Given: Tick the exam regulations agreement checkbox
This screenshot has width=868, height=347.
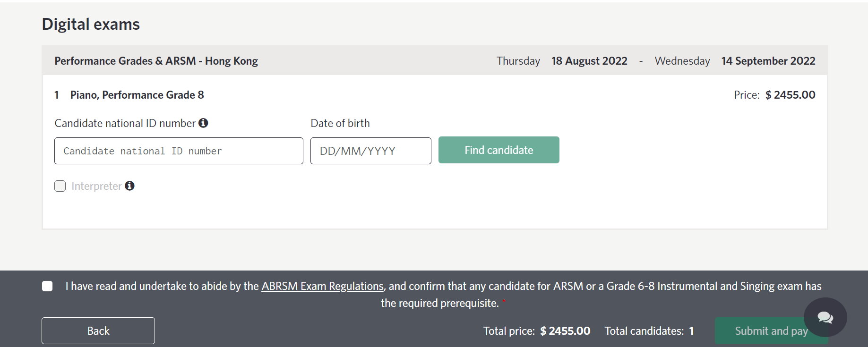Looking at the screenshot, I should click(47, 286).
